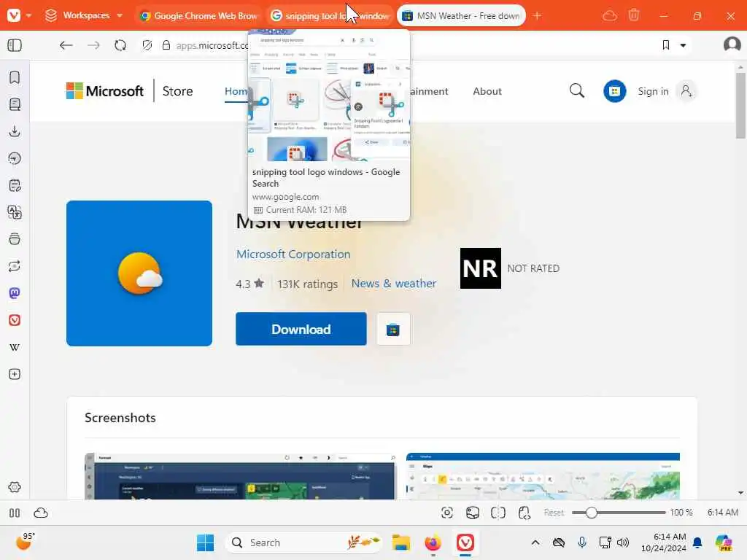Open Vivaldi settings gear icon
This screenshot has width=747, height=560.
[15, 487]
